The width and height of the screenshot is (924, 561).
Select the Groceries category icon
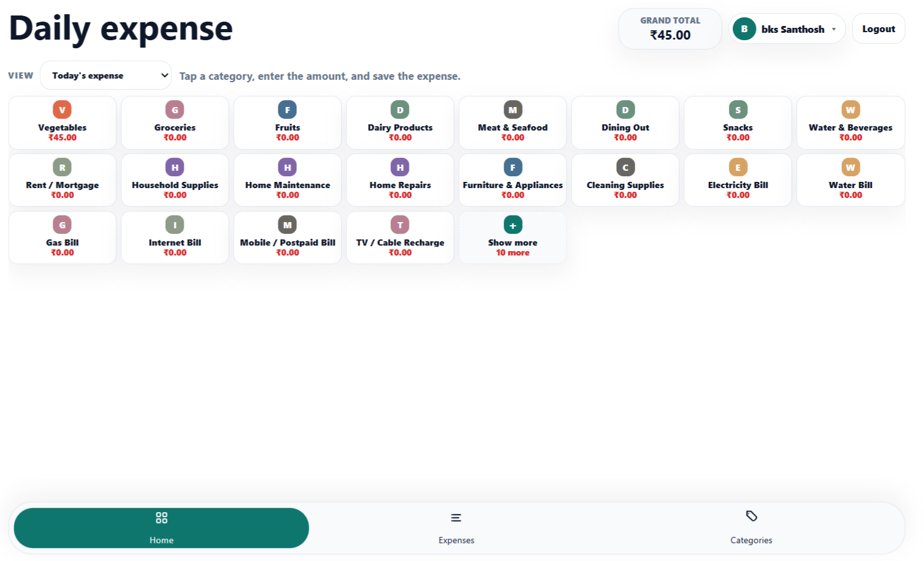click(x=174, y=109)
